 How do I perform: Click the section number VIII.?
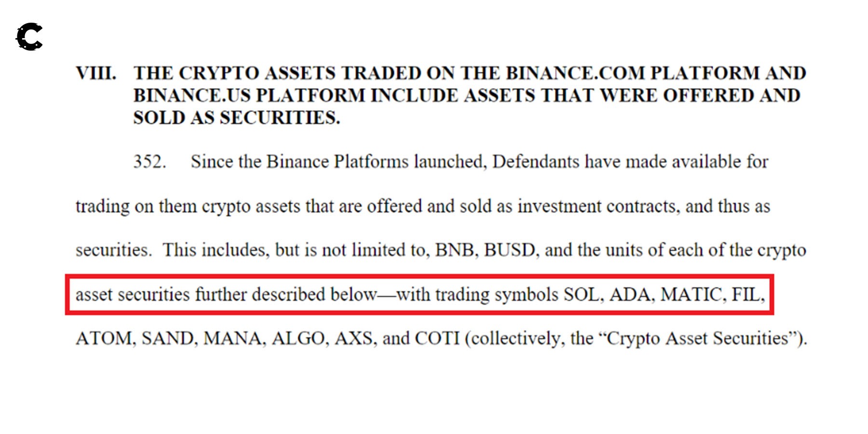click(x=96, y=73)
